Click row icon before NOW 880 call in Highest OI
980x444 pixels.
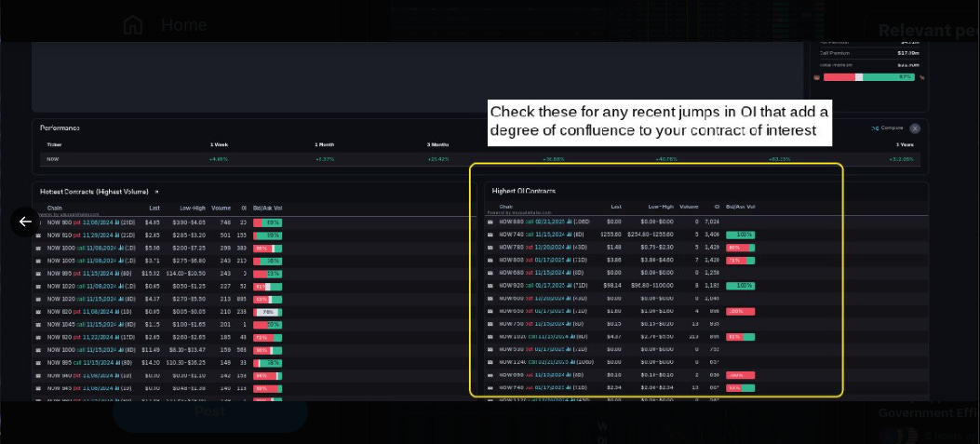(x=490, y=222)
